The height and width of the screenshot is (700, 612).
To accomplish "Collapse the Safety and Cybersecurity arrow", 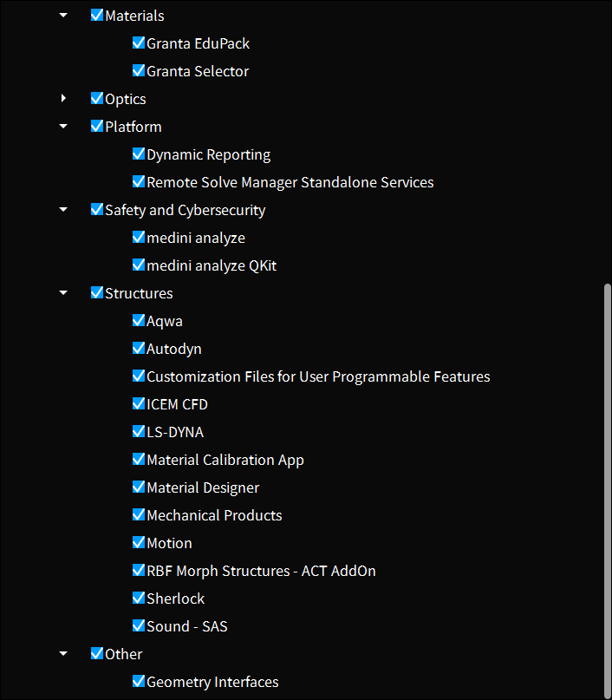I will click(63, 209).
